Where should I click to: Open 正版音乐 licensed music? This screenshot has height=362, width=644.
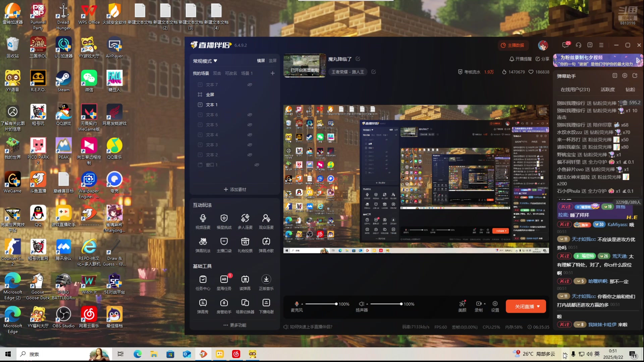pos(266,283)
